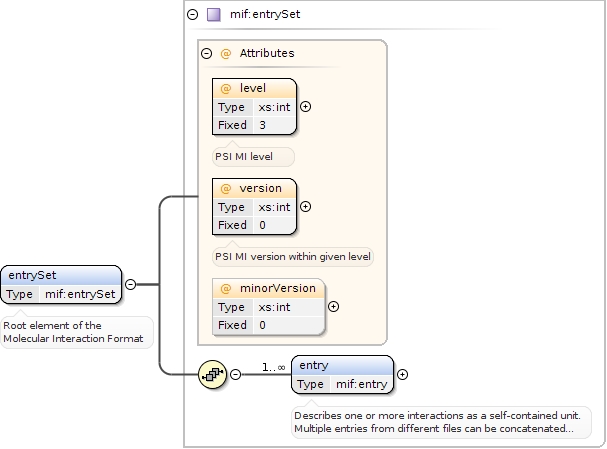Click the @ icon on minorVersion attribute
The height and width of the screenshot is (449, 607).
tap(226, 288)
